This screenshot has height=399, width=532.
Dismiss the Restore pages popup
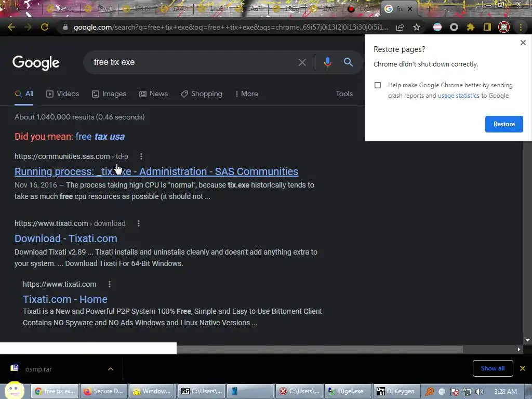tap(523, 43)
